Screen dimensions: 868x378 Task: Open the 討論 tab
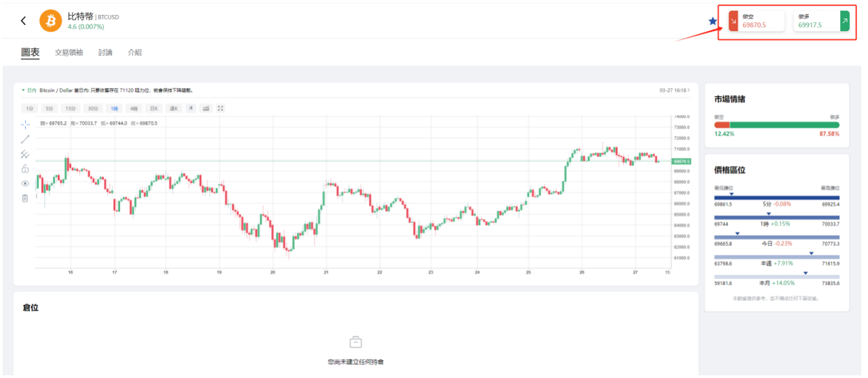[x=105, y=52]
